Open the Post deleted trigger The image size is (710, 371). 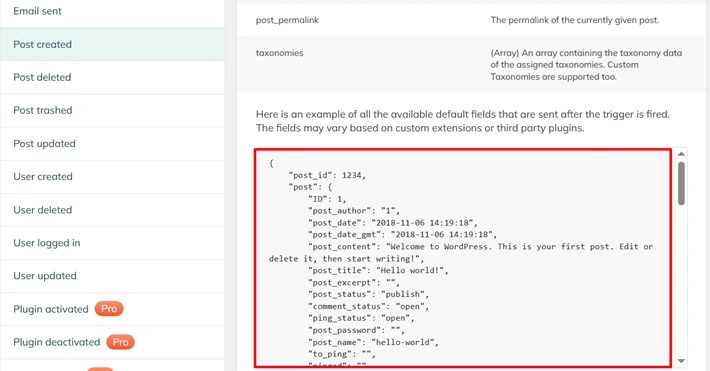[x=112, y=77]
